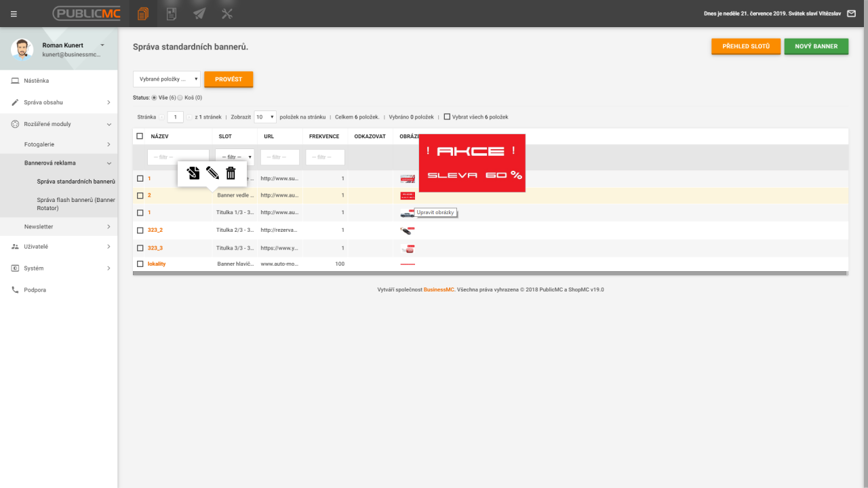Focus the page number input field
The image size is (868, 488).
pos(175,117)
